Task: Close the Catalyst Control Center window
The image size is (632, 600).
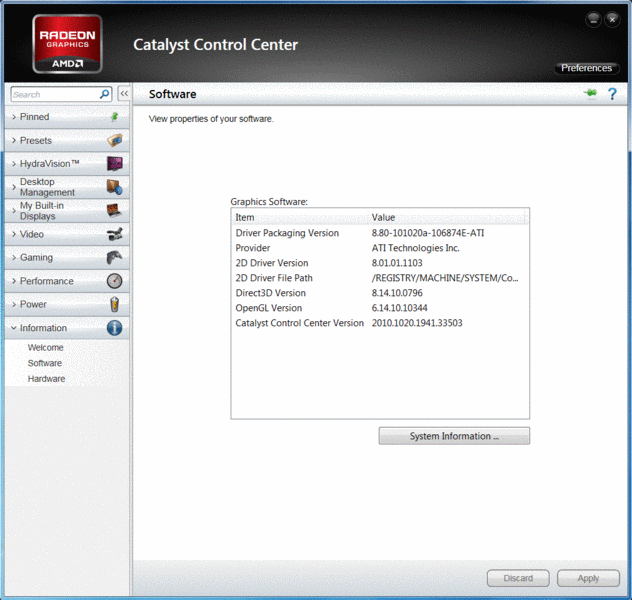Action: click(x=612, y=19)
